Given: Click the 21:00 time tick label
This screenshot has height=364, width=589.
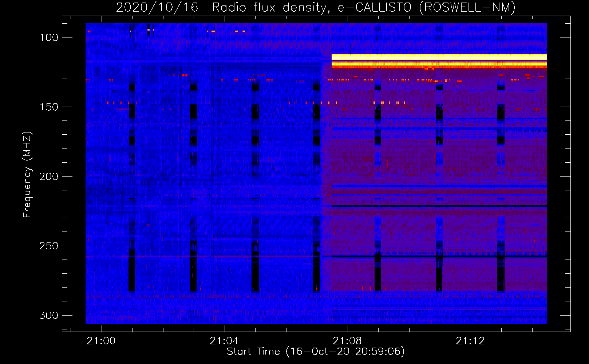Looking at the screenshot, I should [x=101, y=341].
